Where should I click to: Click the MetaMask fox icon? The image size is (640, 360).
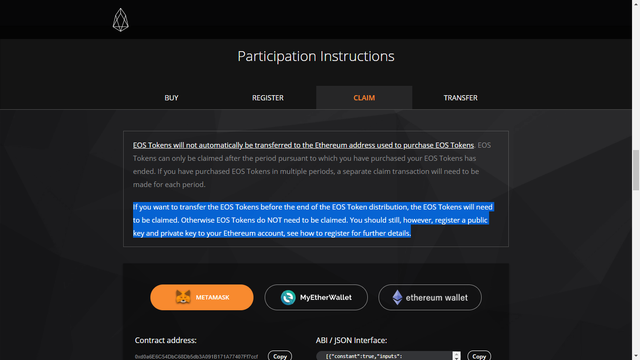click(x=183, y=297)
